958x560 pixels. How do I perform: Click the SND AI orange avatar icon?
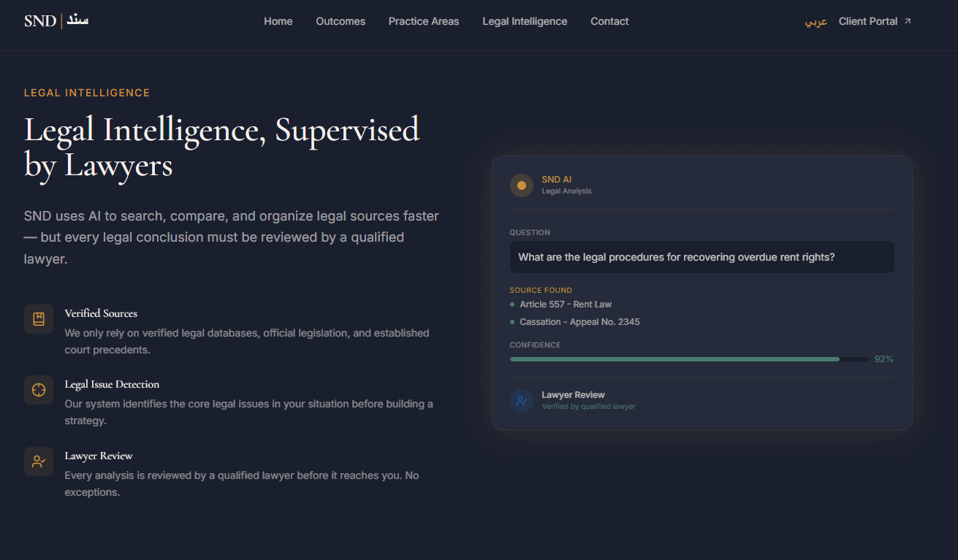coord(522,185)
